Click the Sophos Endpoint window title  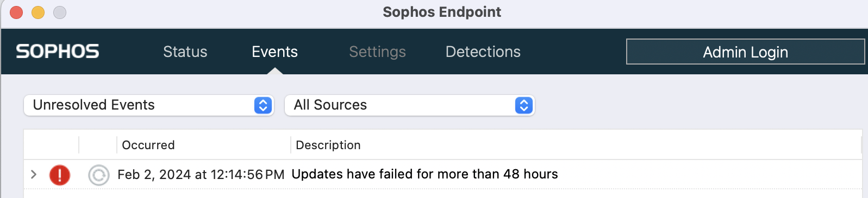tap(442, 12)
